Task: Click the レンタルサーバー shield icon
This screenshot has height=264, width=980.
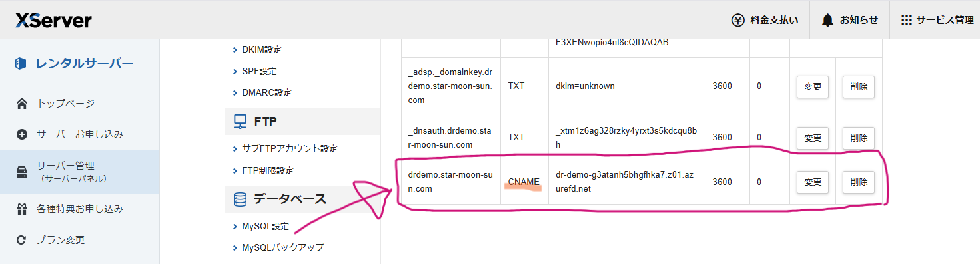Action: [20, 63]
